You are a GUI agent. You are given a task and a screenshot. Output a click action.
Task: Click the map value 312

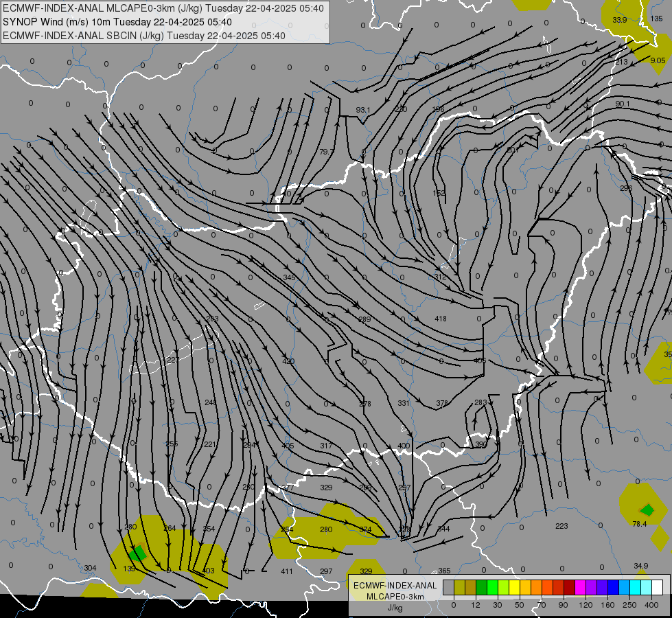tap(441, 277)
